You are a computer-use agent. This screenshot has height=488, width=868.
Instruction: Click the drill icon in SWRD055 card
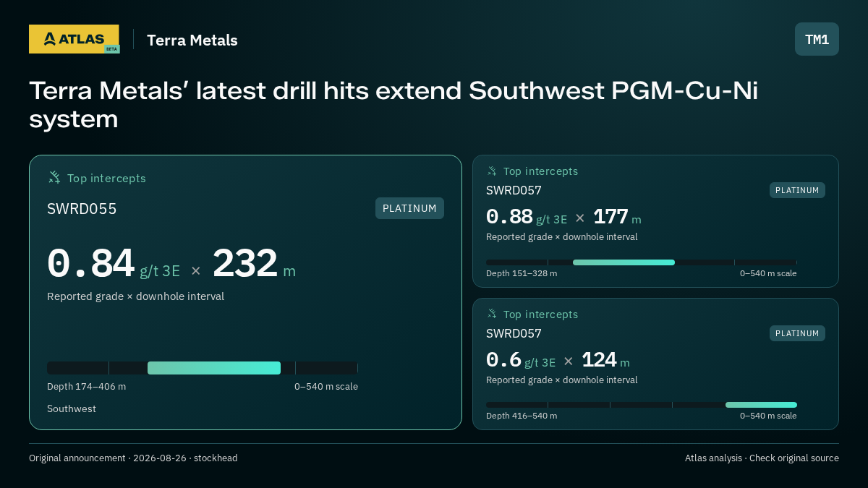pyautogui.click(x=54, y=177)
